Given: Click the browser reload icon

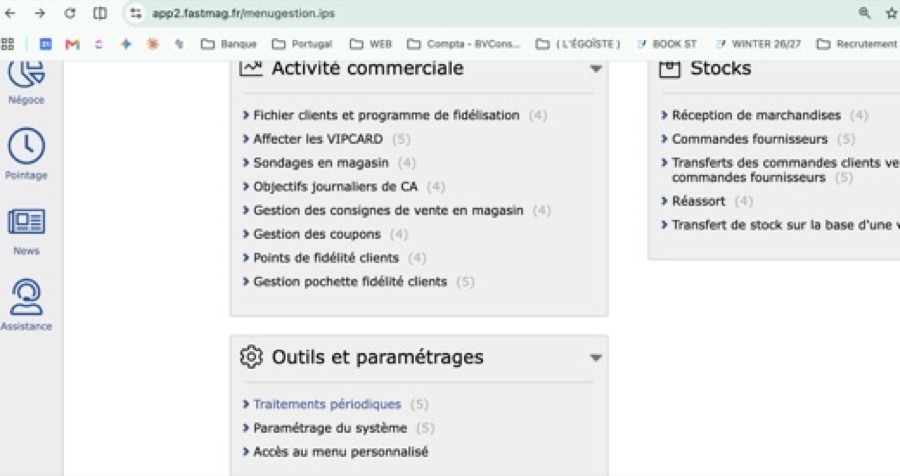Looking at the screenshot, I should pyautogui.click(x=69, y=13).
